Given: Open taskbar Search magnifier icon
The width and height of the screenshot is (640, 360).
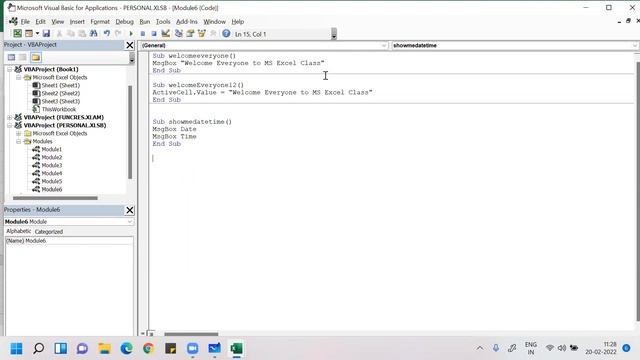Looking at the screenshot, I should tap(38, 349).
